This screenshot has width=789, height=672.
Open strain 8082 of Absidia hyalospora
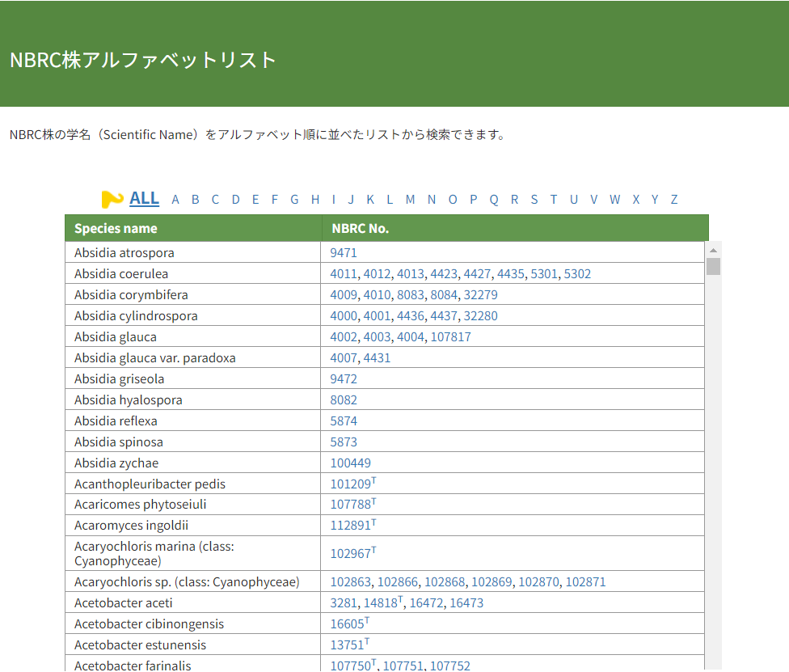344,400
